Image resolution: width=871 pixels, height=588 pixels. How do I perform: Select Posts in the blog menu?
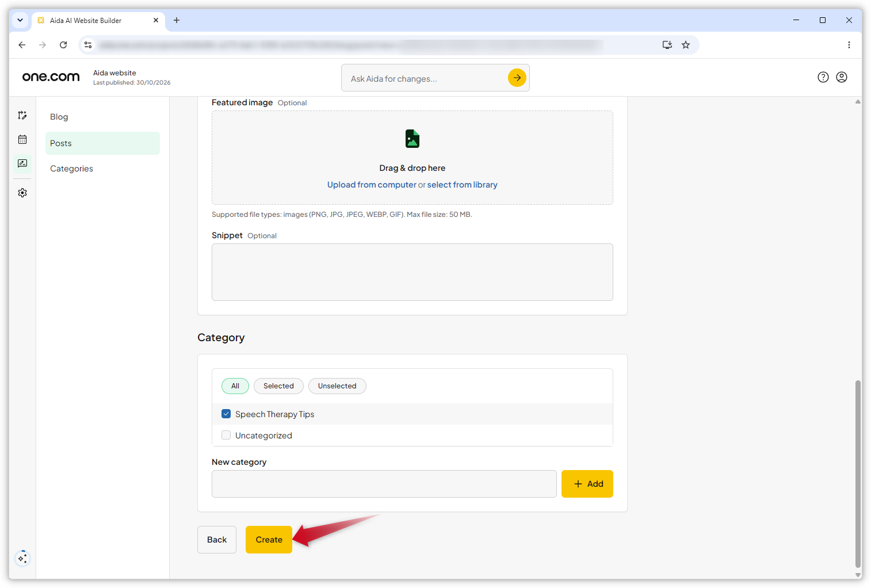tap(102, 143)
